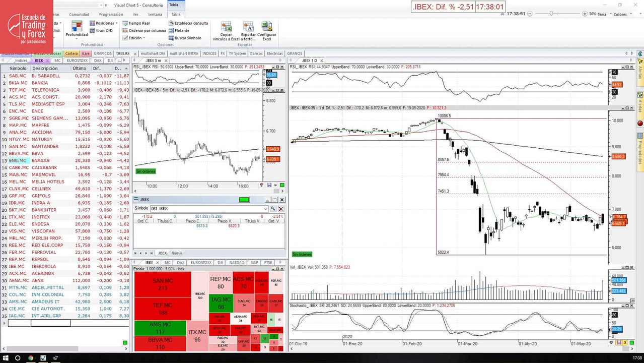
Task: Open the Colores dropdown
Action: [622, 14]
